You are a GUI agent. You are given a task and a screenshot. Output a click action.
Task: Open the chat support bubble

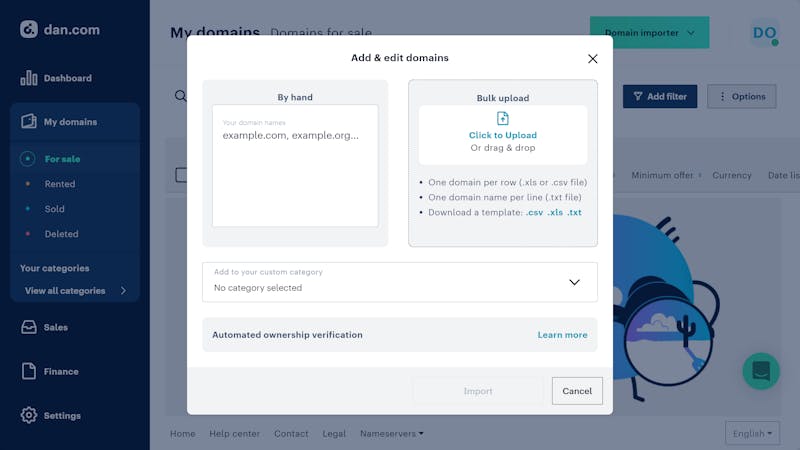click(x=761, y=371)
